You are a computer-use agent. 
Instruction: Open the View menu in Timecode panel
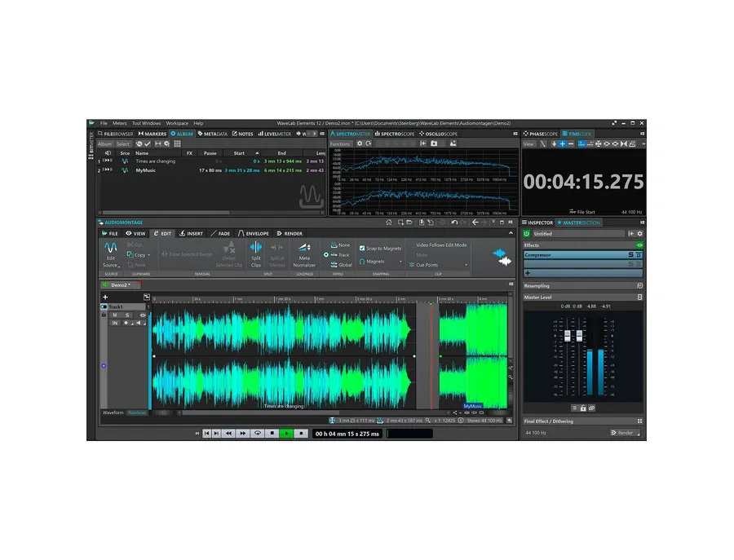(528, 144)
